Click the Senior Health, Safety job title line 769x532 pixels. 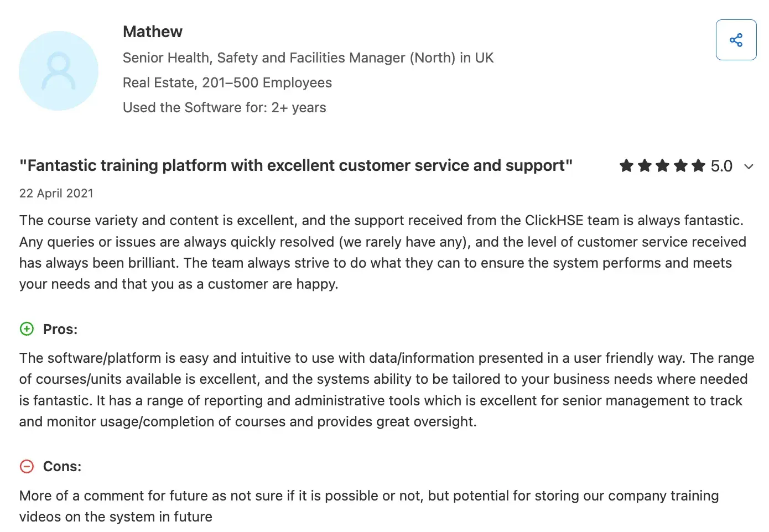[308, 58]
